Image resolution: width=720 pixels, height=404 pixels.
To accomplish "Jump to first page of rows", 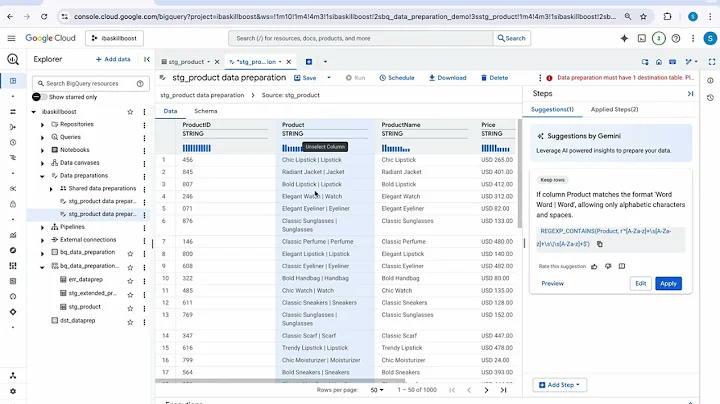I will pyautogui.click(x=452, y=390).
